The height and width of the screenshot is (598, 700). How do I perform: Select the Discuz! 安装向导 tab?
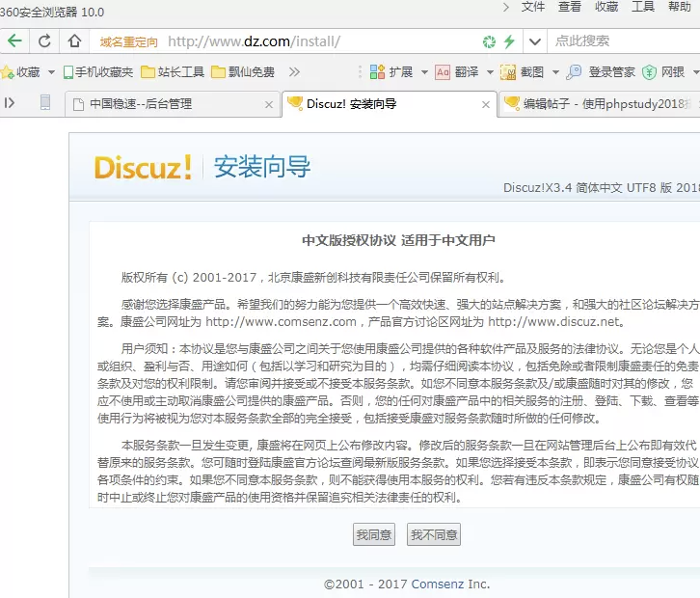pyautogui.click(x=390, y=104)
